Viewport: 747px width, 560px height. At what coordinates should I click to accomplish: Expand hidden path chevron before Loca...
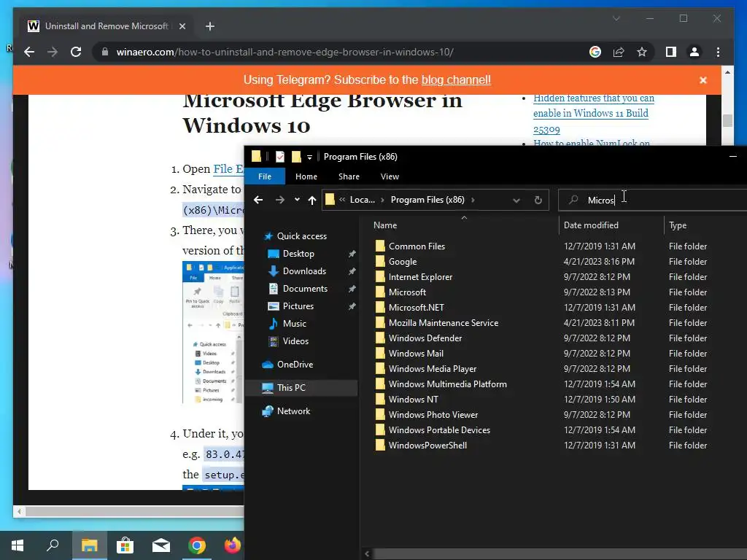point(342,200)
